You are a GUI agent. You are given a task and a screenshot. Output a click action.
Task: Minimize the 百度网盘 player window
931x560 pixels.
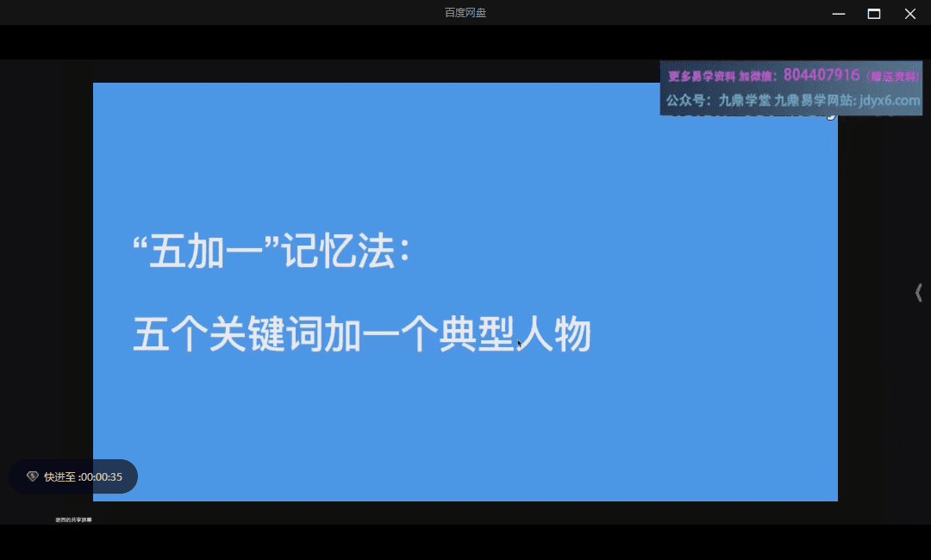point(839,13)
